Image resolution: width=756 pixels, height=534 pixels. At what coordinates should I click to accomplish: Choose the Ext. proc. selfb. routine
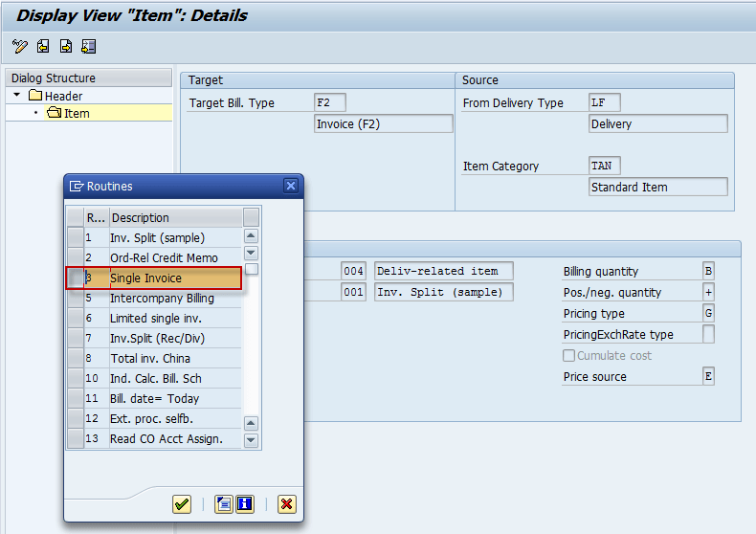pos(175,419)
